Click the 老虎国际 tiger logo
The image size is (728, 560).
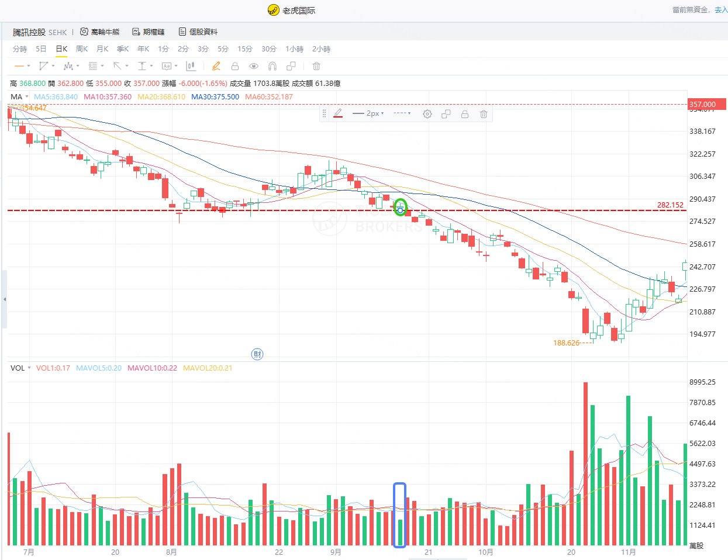point(273,10)
